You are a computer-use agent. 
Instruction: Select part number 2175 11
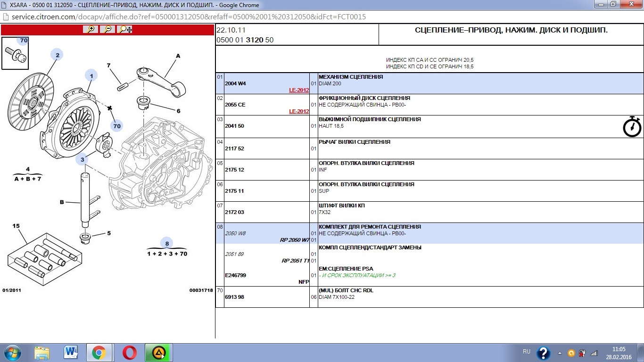(234, 191)
